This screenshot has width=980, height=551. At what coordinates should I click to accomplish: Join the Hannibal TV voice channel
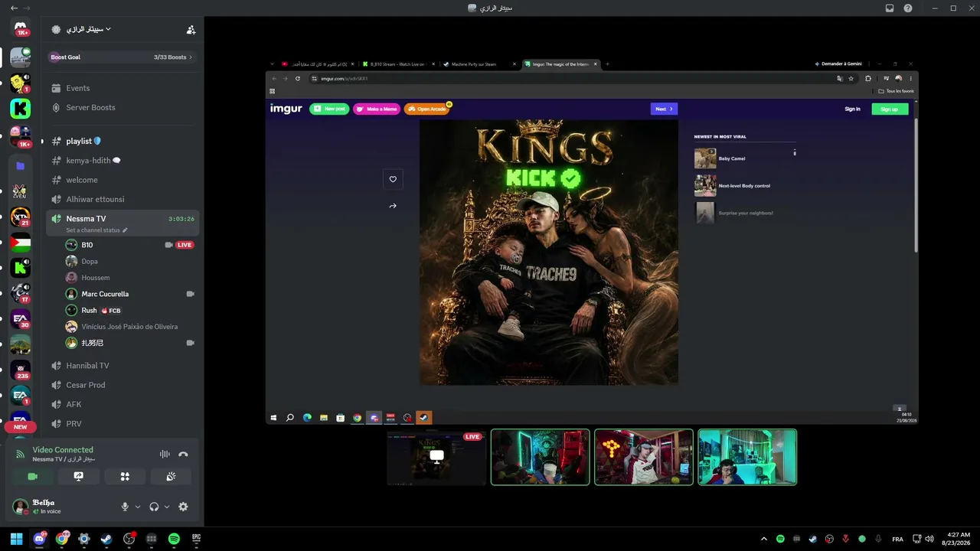pos(122,365)
